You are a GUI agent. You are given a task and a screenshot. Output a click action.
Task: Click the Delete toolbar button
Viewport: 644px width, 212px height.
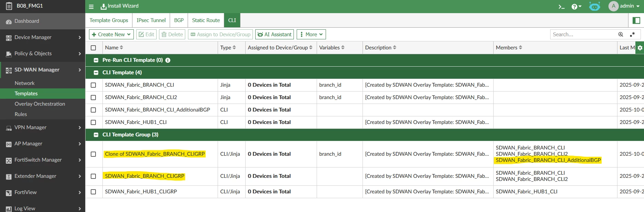(x=172, y=35)
